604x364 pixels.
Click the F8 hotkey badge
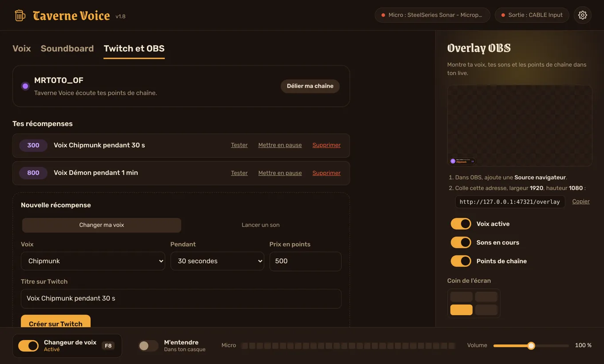[x=108, y=346]
